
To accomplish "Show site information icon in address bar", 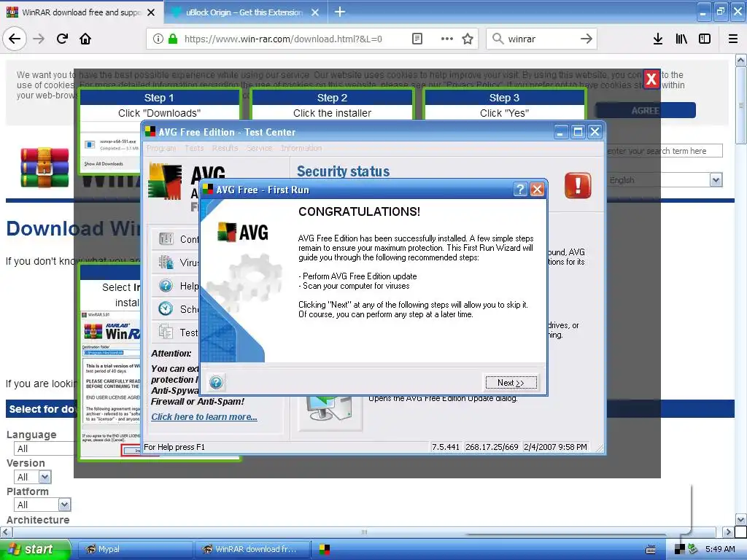I will 158,39.
